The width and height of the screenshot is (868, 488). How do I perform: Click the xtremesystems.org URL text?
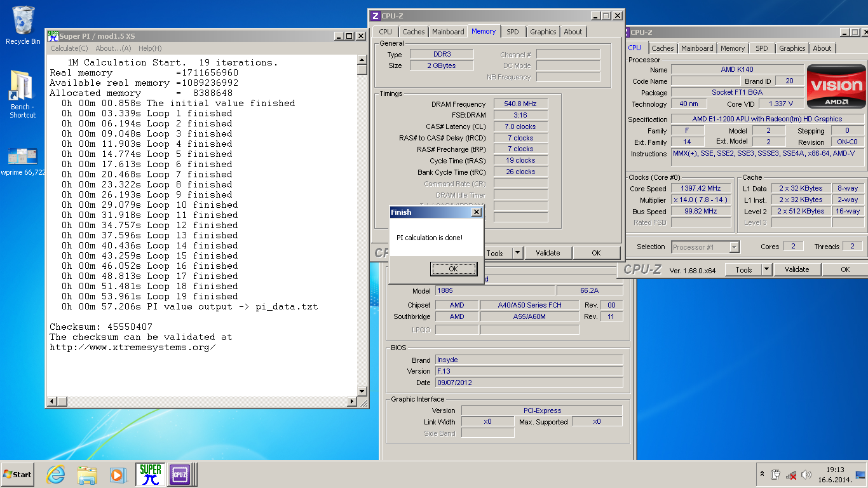click(x=132, y=347)
